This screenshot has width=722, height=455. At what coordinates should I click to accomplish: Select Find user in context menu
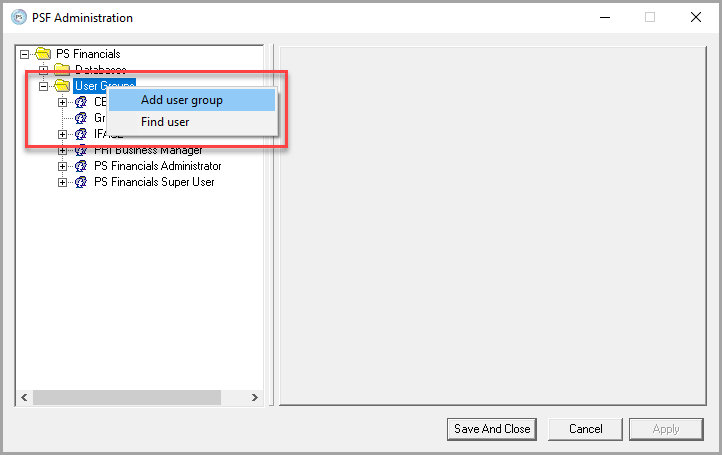click(x=165, y=122)
